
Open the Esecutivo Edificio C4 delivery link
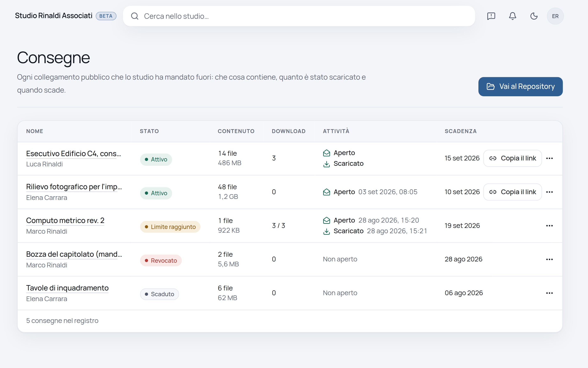click(73, 154)
